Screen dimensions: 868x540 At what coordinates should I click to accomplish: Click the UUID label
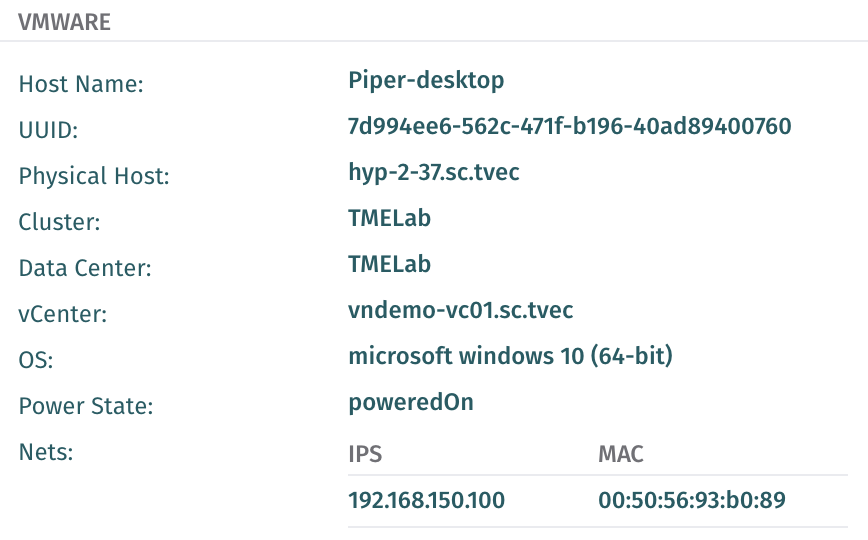pyautogui.click(x=48, y=130)
